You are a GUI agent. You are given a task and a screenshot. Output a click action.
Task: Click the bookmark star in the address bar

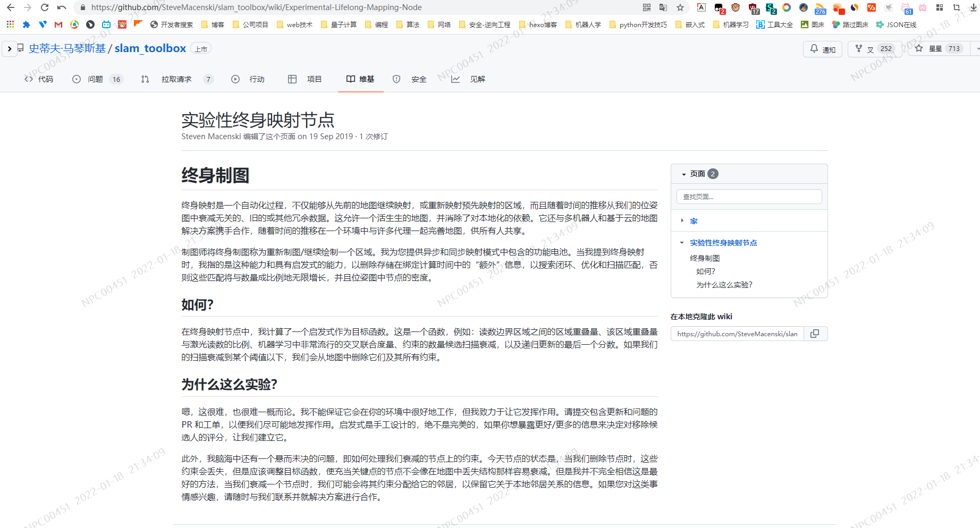680,7
